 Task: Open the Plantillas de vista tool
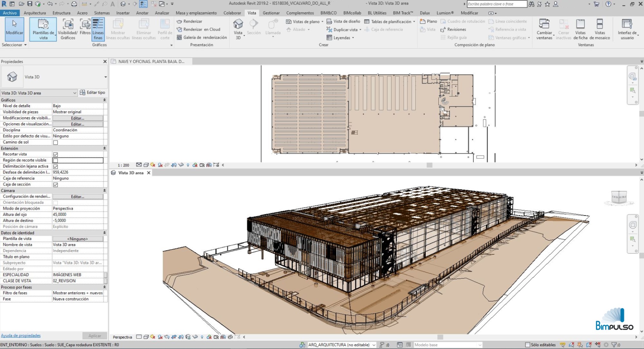click(43, 29)
